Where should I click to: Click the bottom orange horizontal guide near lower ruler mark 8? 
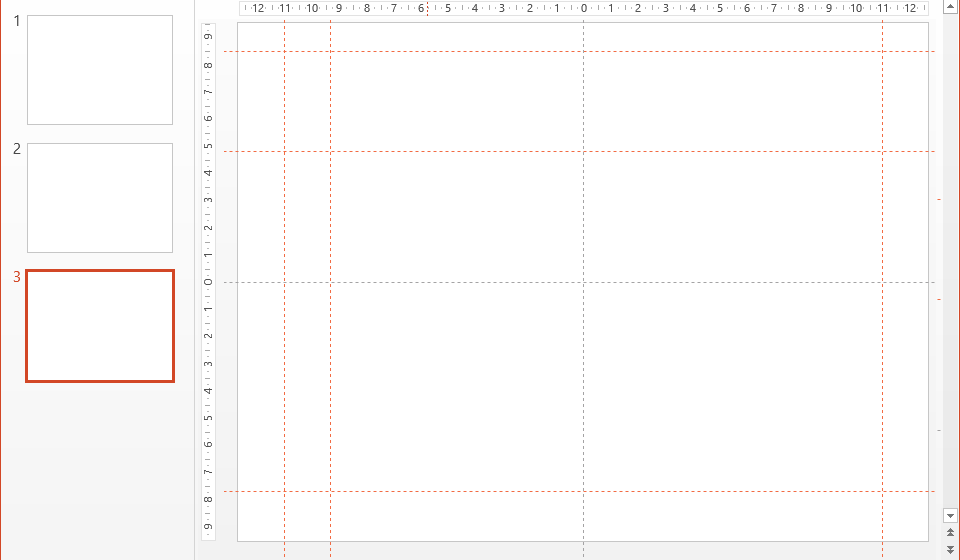(x=579, y=491)
